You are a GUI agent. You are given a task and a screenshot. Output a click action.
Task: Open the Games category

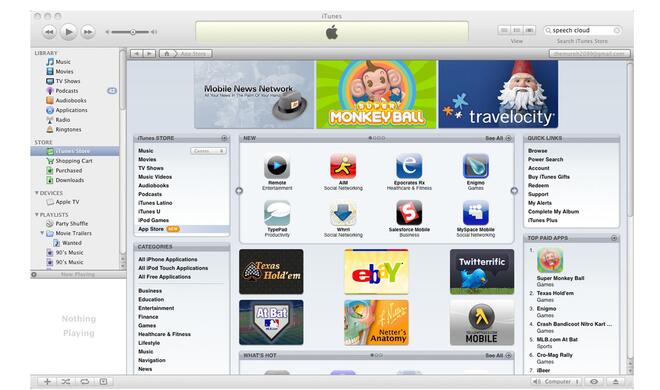click(x=147, y=326)
